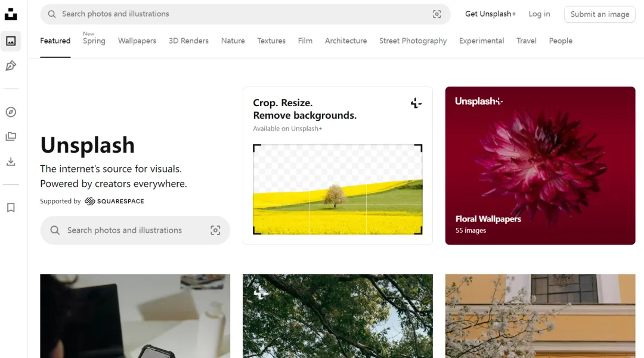Click the Unsplash heading
This screenshot has height=358, width=644.
click(x=88, y=145)
